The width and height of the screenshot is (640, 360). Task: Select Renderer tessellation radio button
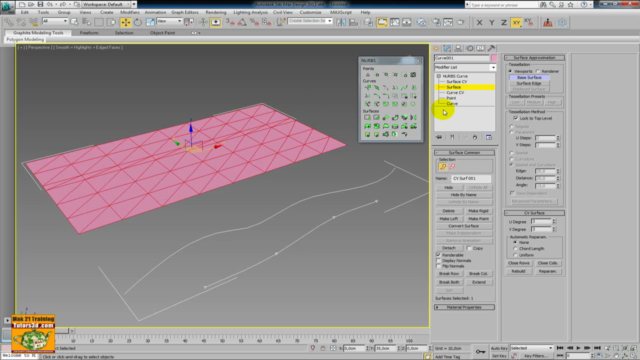[538, 71]
